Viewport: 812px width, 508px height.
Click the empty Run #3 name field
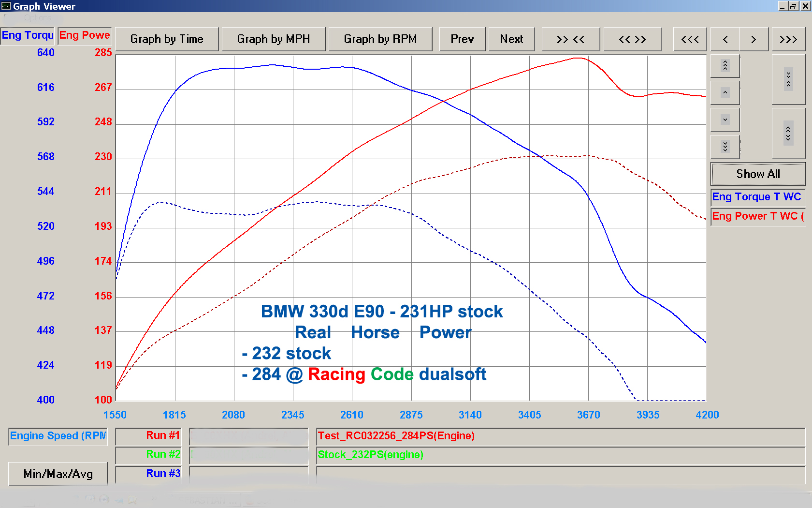coord(561,474)
